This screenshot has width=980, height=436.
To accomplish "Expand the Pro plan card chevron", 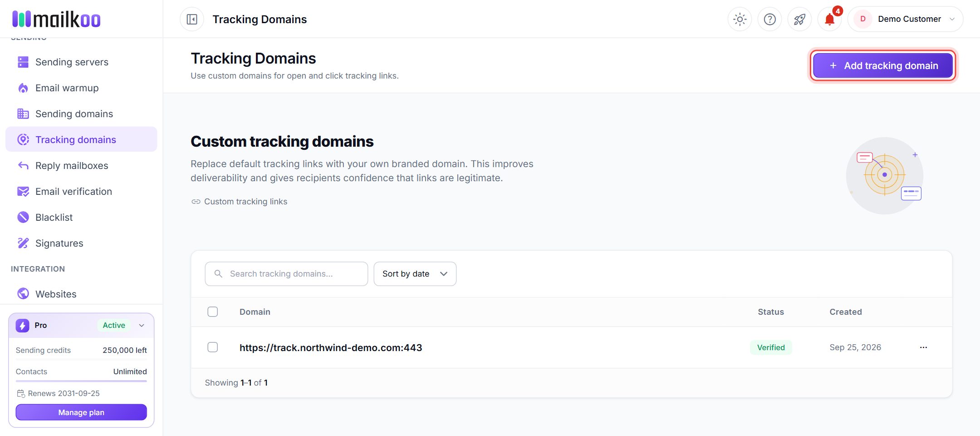I will tap(142, 325).
